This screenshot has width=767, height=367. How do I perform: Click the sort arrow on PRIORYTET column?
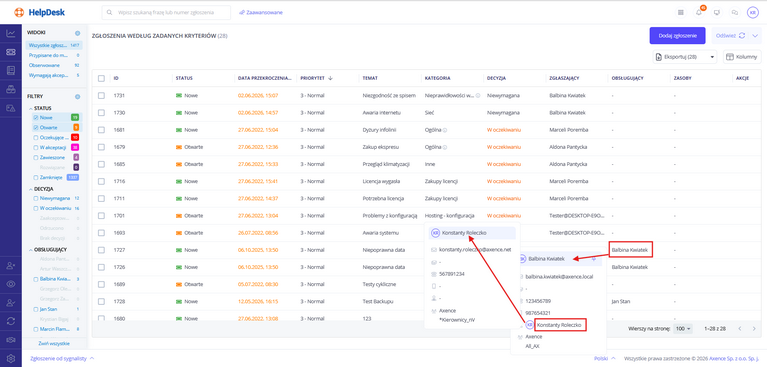(330, 78)
